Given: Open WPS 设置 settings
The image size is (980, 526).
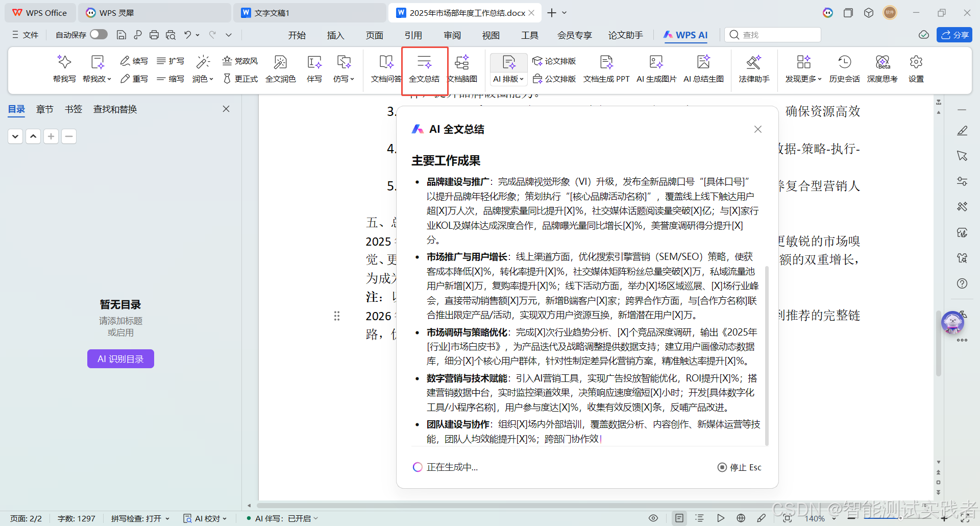Looking at the screenshot, I should point(916,69).
